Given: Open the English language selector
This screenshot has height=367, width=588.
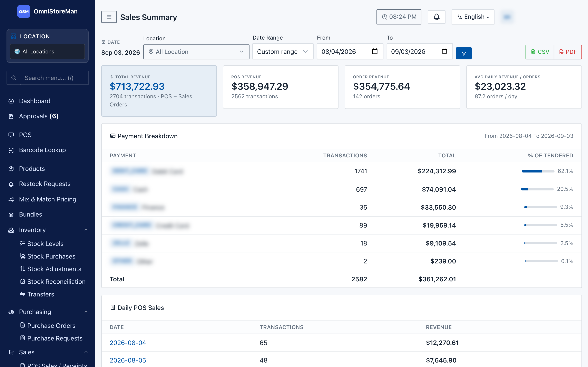Looking at the screenshot, I should coord(473,17).
